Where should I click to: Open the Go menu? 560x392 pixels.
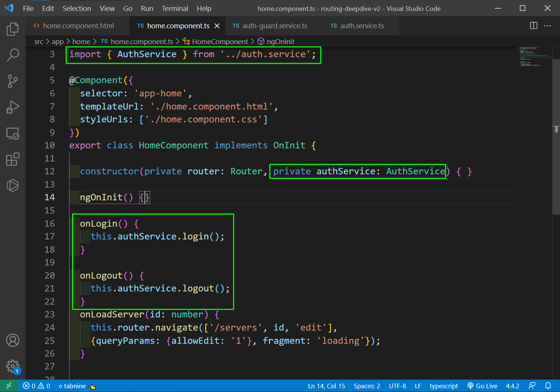click(x=128, y=8)
